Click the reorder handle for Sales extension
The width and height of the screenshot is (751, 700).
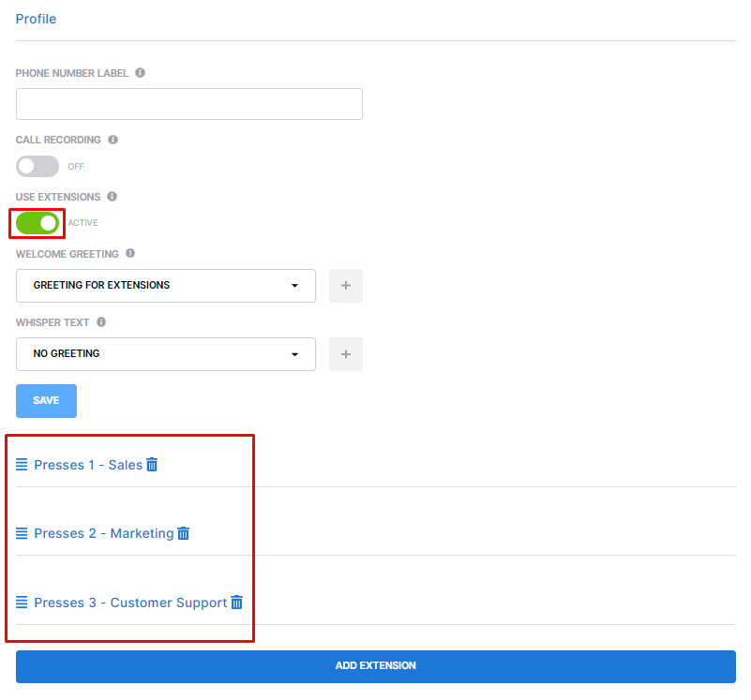coord(22,465)
